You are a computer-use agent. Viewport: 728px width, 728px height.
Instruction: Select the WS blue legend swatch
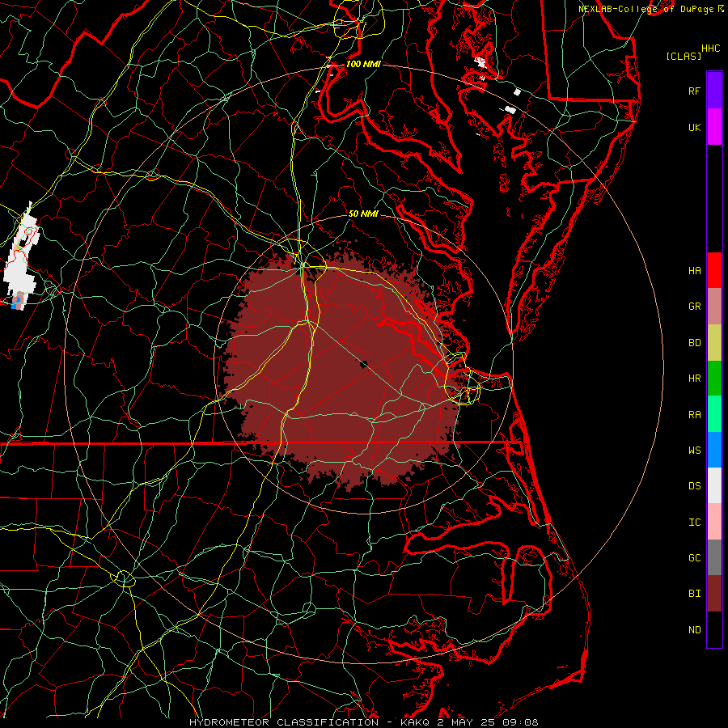coord(714,450)
